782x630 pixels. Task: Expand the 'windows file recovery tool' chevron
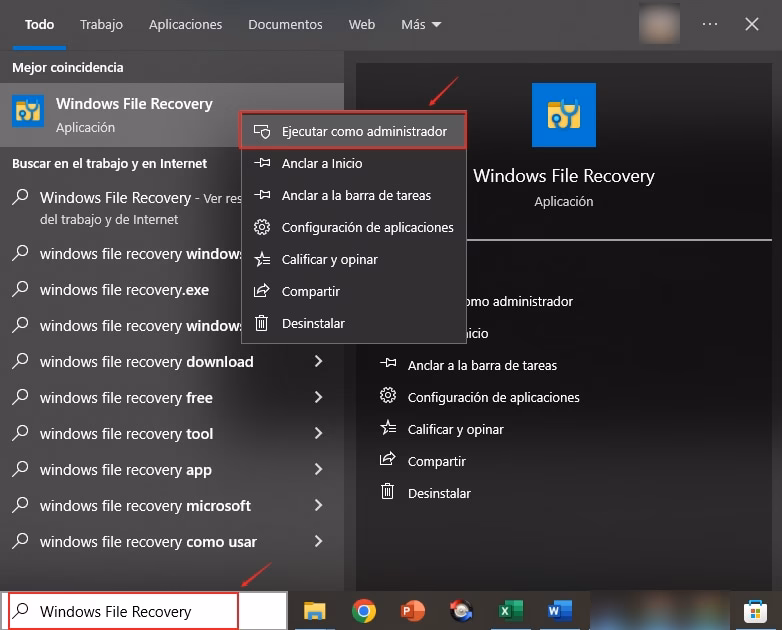[319, 433]
